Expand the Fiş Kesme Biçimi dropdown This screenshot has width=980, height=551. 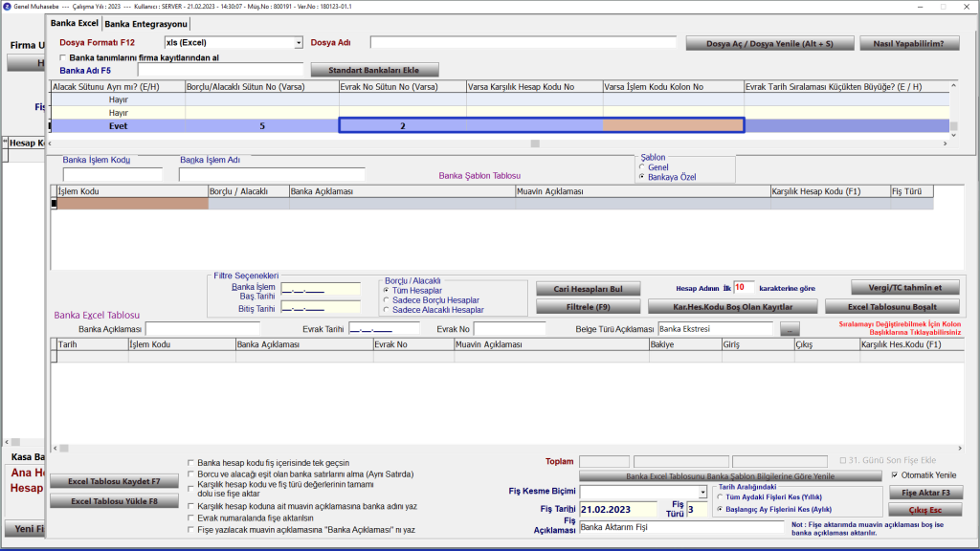click(702, 492)
